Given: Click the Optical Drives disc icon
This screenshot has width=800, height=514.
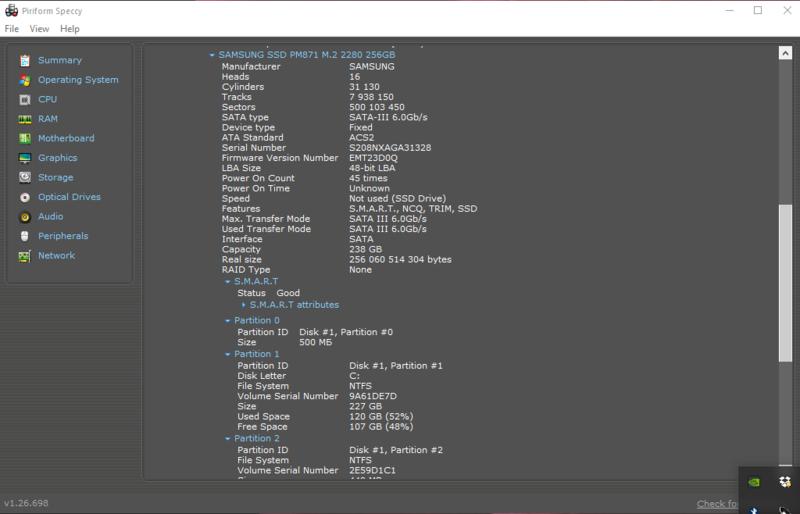Looking at the screenshot, I should pyautogui.click(x=24, y=197).
